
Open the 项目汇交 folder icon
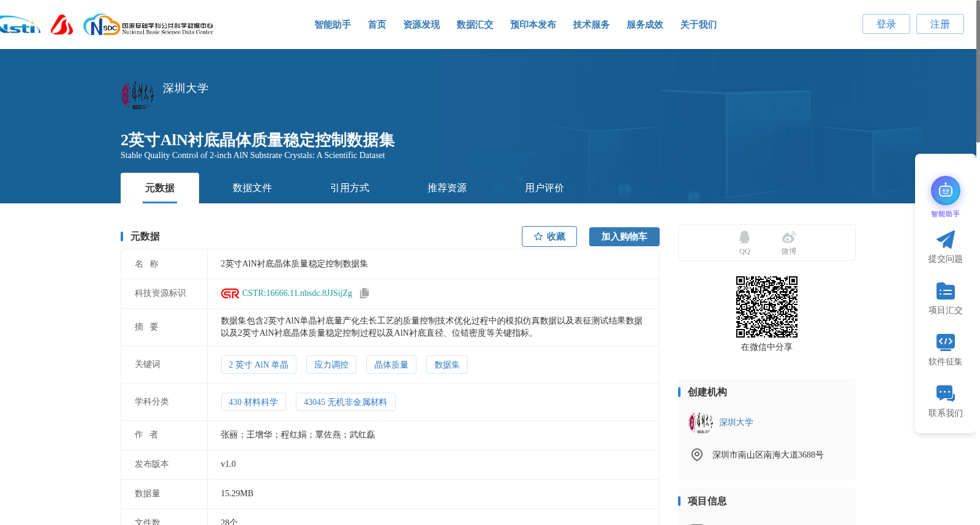(945, 291)
